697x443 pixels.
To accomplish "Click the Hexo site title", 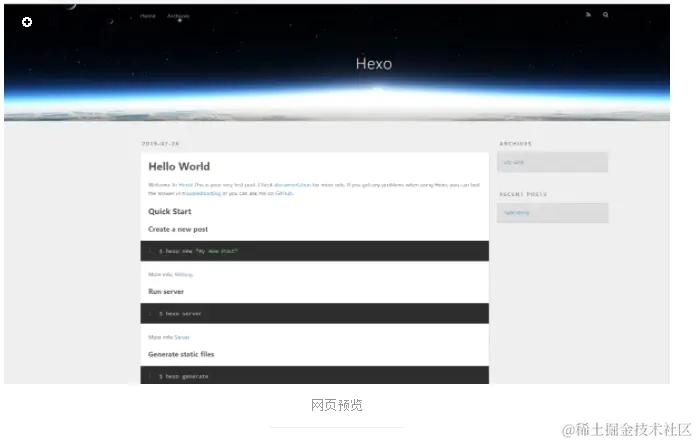I will click(374, 64).
